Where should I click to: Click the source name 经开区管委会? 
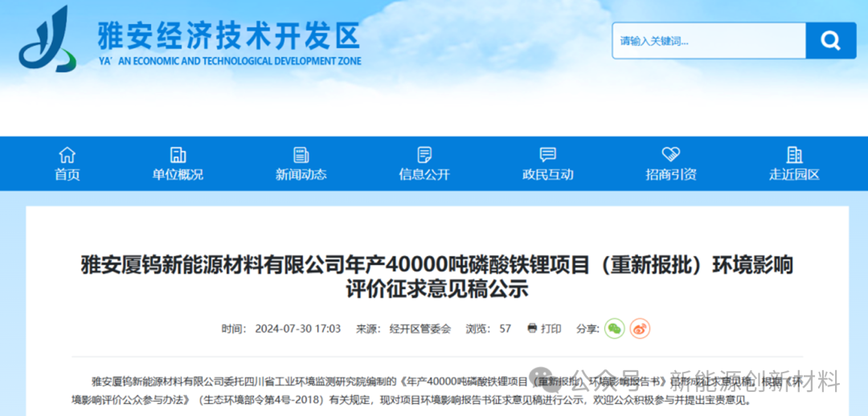click(x=420, y=328)
